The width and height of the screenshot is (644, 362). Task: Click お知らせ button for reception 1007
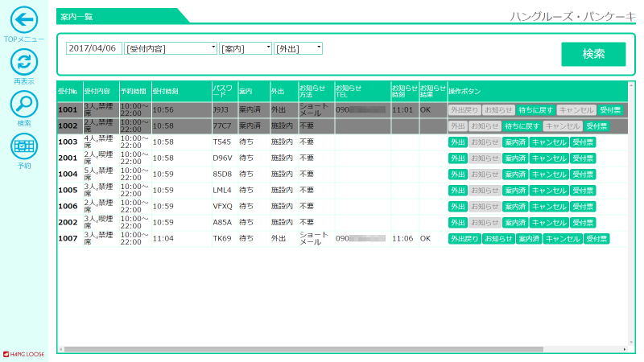click(x=498, y=239)
